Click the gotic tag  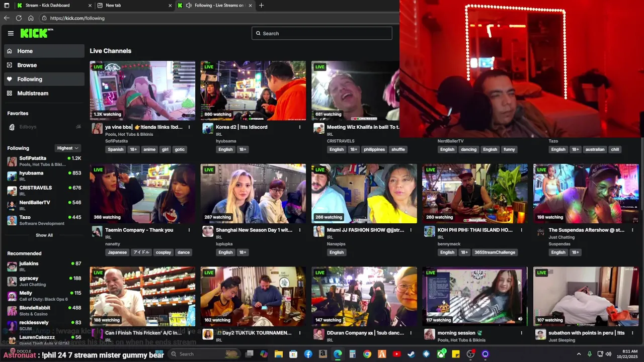180,149
